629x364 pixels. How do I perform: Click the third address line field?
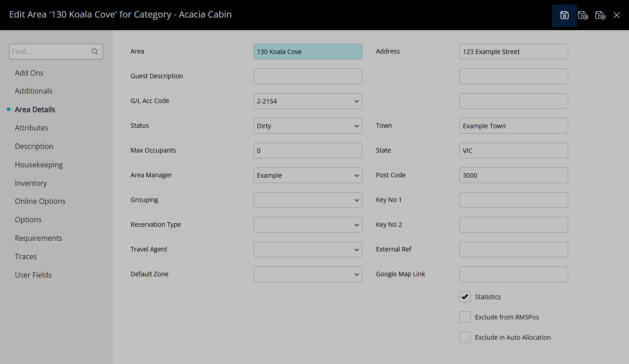(514, 101)
